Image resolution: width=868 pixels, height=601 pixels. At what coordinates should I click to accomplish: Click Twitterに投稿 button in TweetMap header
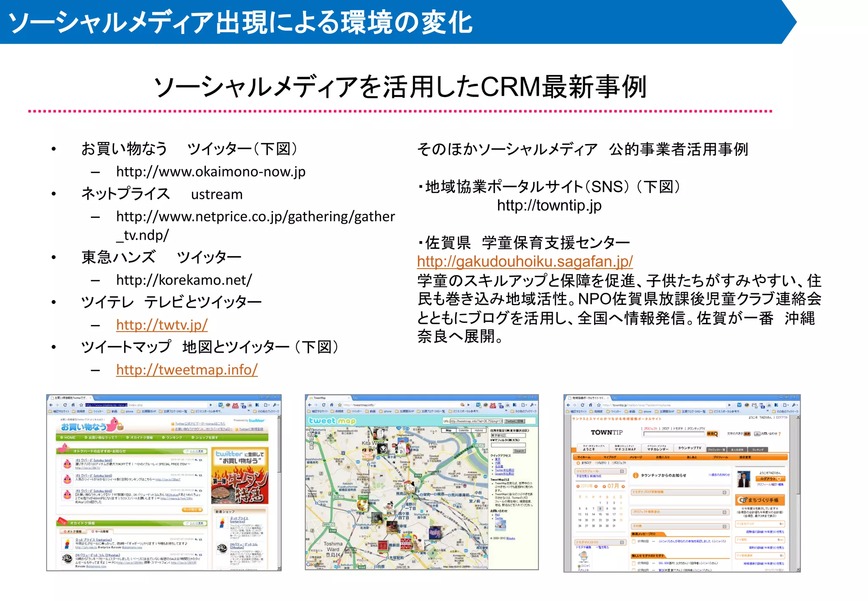[x=515, y=421]
